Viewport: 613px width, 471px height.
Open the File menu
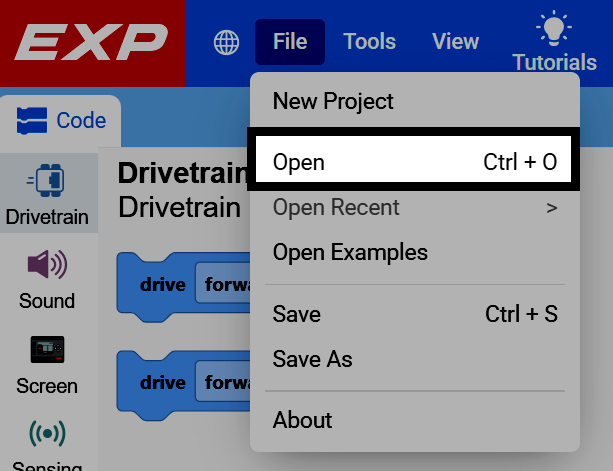point(290,42)
